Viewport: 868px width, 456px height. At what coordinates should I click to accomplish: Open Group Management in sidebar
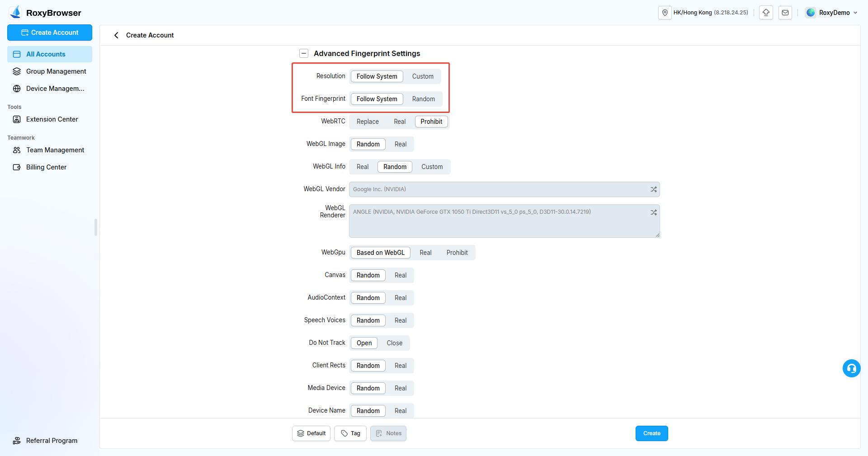click(50, 71)
